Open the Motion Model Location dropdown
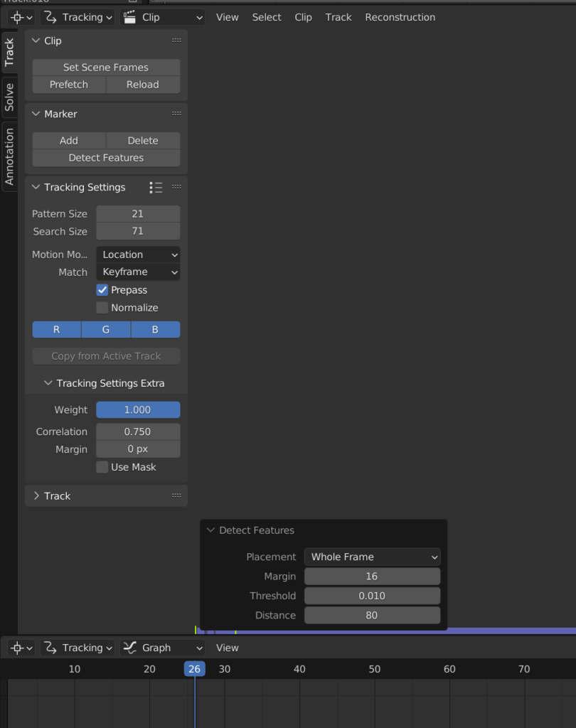The image size is (576, 728). click(138, 255)
